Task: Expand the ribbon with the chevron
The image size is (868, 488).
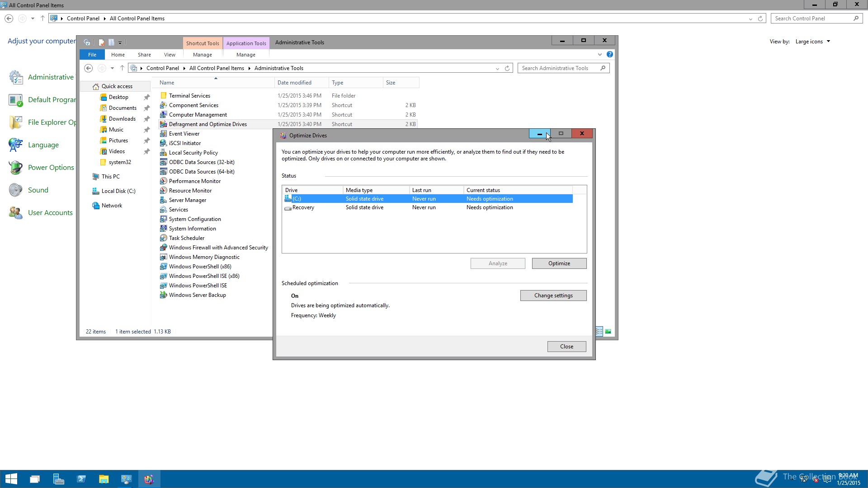Action: [x=600, y=55]
